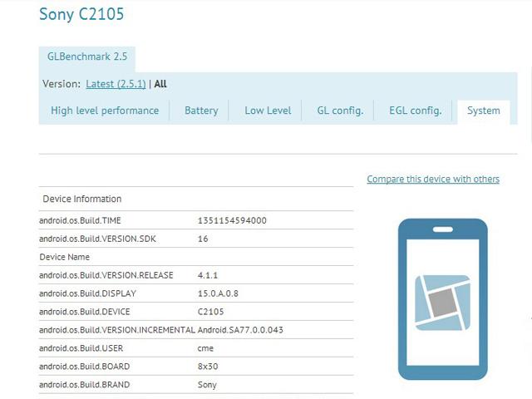Select the System tab

coord(483,111)
